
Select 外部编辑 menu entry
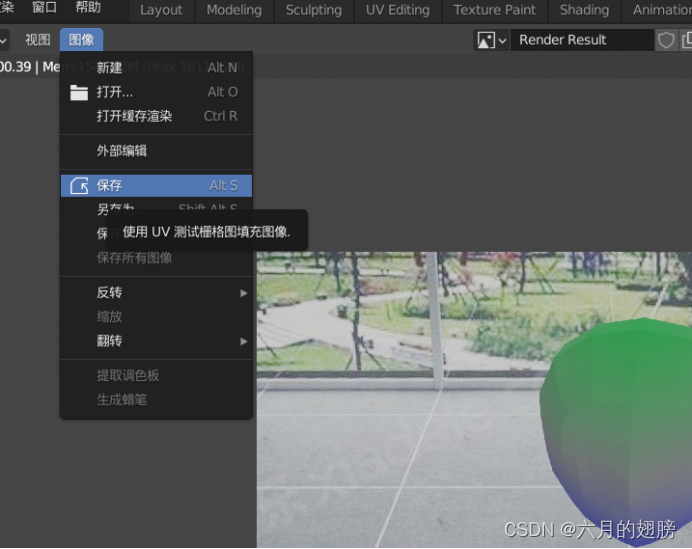point(156,151)
